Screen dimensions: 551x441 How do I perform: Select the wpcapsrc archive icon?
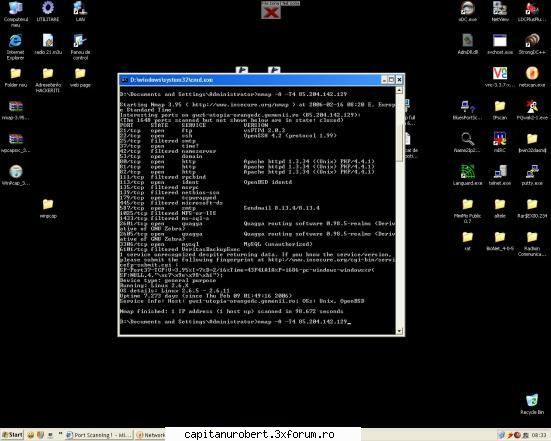pos(15,143)
